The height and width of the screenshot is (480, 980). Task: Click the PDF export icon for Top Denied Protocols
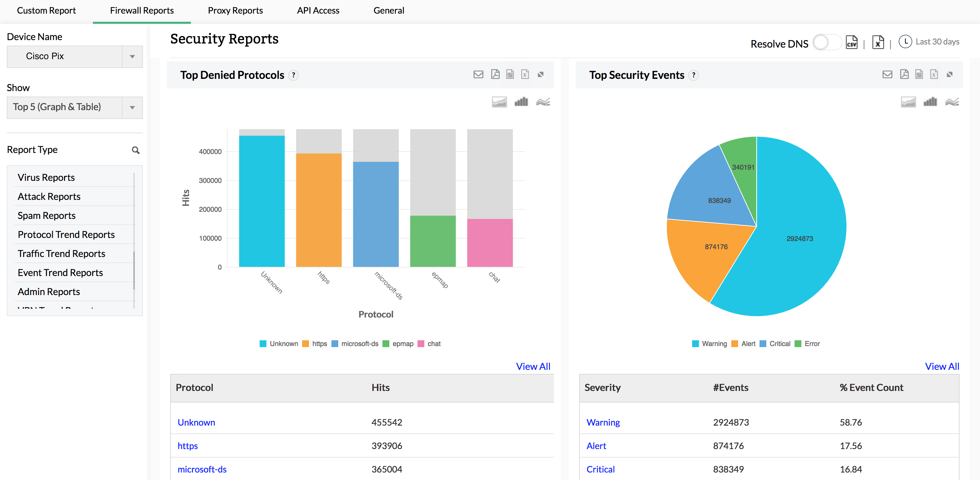point(494,74)
